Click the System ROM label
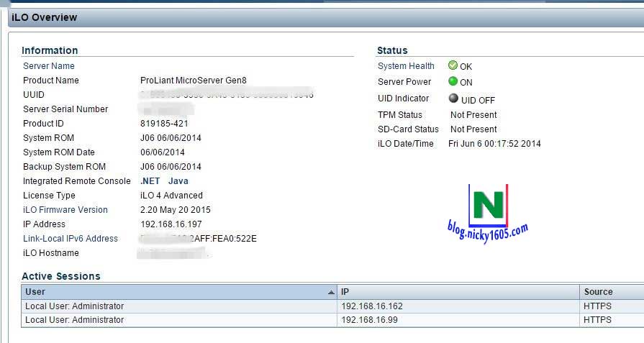644x343 pixels. pyautogui.click(x=48, y=138)
